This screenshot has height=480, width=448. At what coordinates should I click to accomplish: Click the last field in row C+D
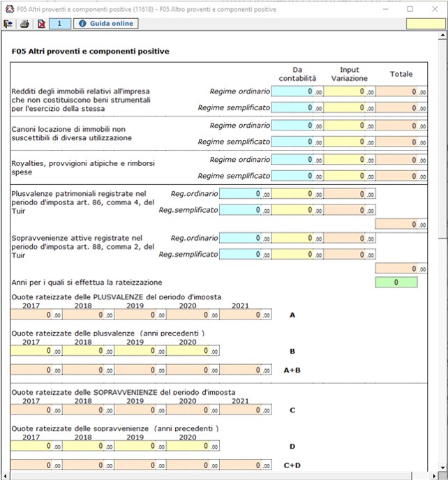coord(246,465)
